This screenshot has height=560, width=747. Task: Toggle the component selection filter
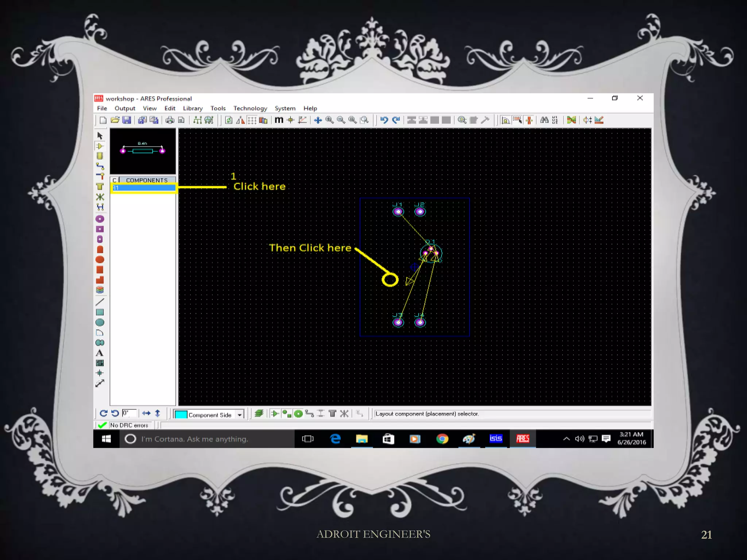tap(275, 413)
